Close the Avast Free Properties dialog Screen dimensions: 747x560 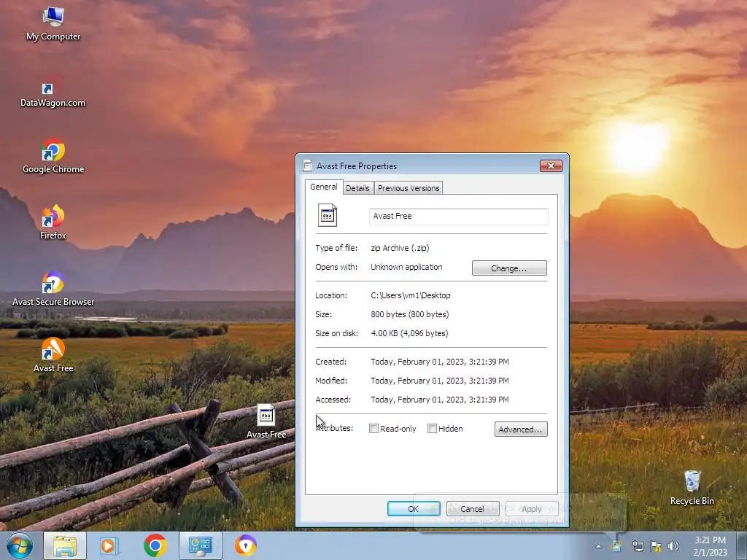coord(551,166)
